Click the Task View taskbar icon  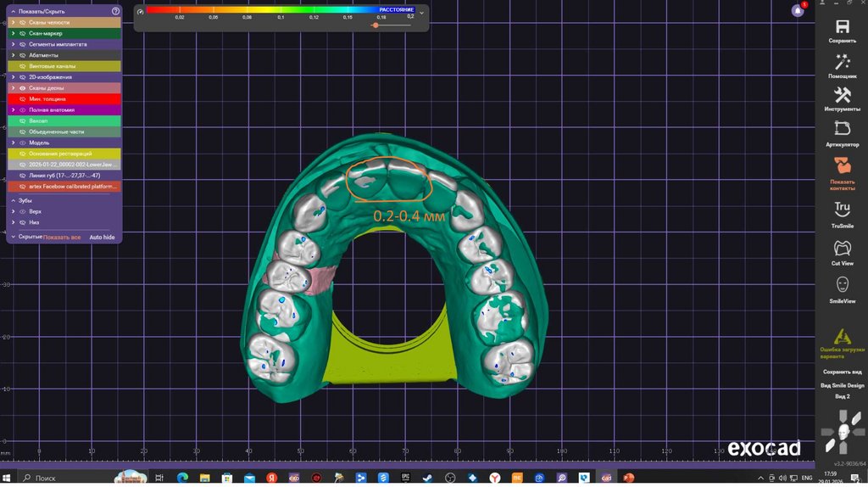159,478
